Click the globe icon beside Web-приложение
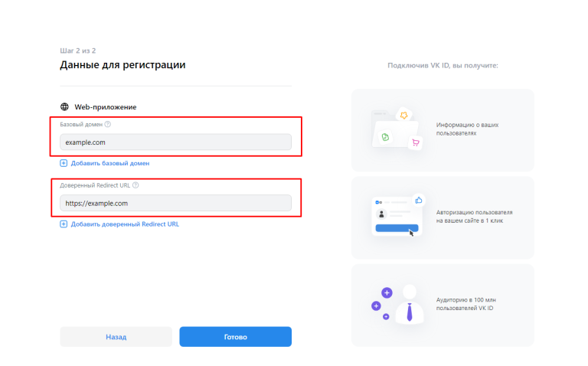 point(64,107)
